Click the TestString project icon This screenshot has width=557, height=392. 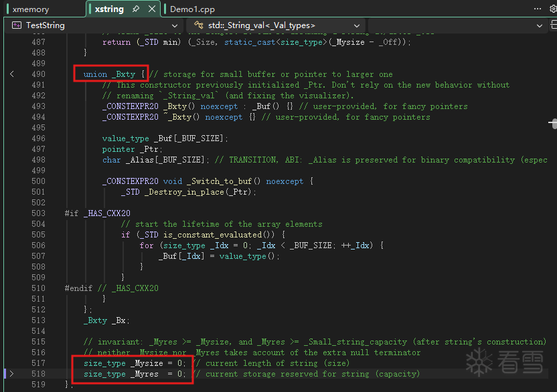[x=17, y=25]
